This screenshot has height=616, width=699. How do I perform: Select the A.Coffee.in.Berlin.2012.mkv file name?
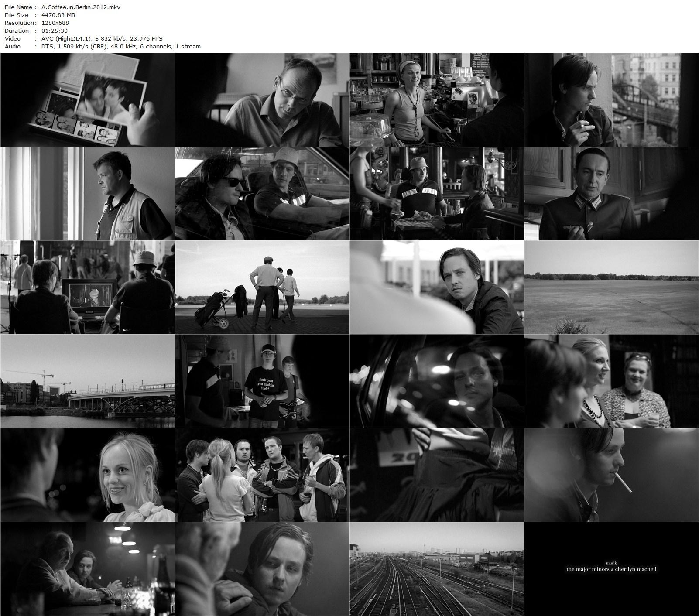pos(81,7)
